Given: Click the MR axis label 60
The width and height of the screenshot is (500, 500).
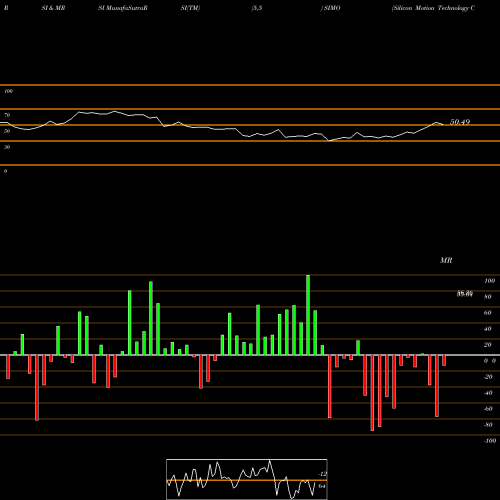Looking at the screenshot, I should (x=488, y=313).
